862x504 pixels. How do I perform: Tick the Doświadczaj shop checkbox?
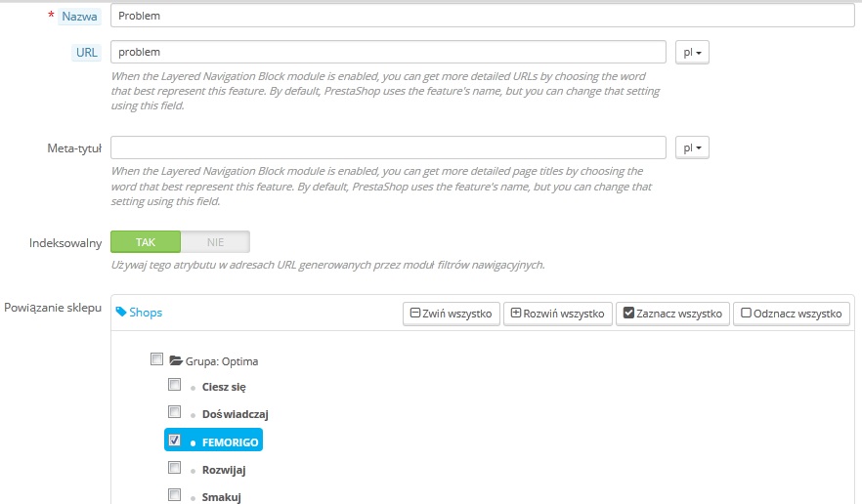pyautogui.click(x=175, y=412)
